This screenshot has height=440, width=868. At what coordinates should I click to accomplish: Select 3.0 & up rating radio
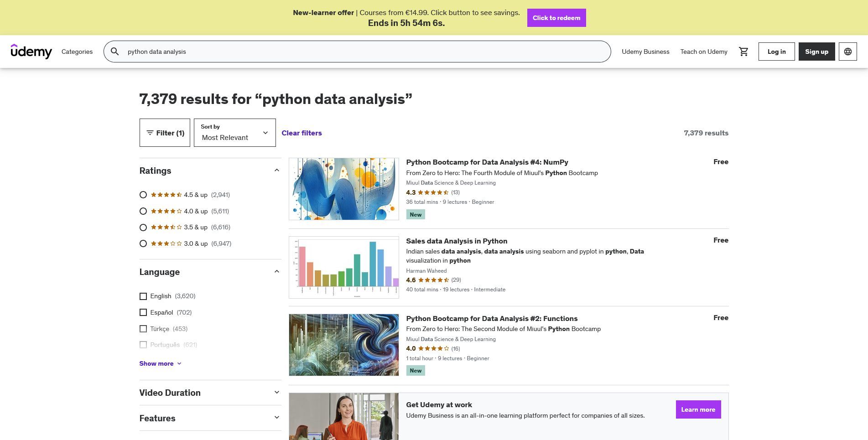(143, 243)
